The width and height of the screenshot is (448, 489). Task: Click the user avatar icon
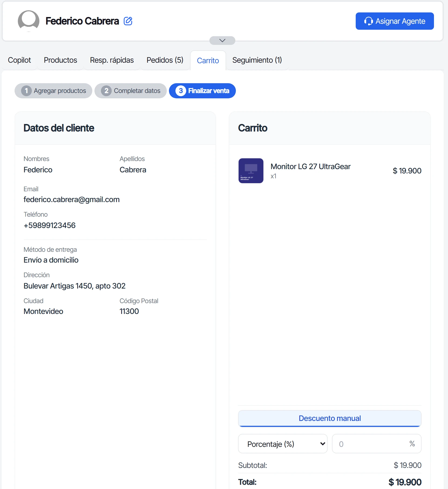(x=29, y=21)
